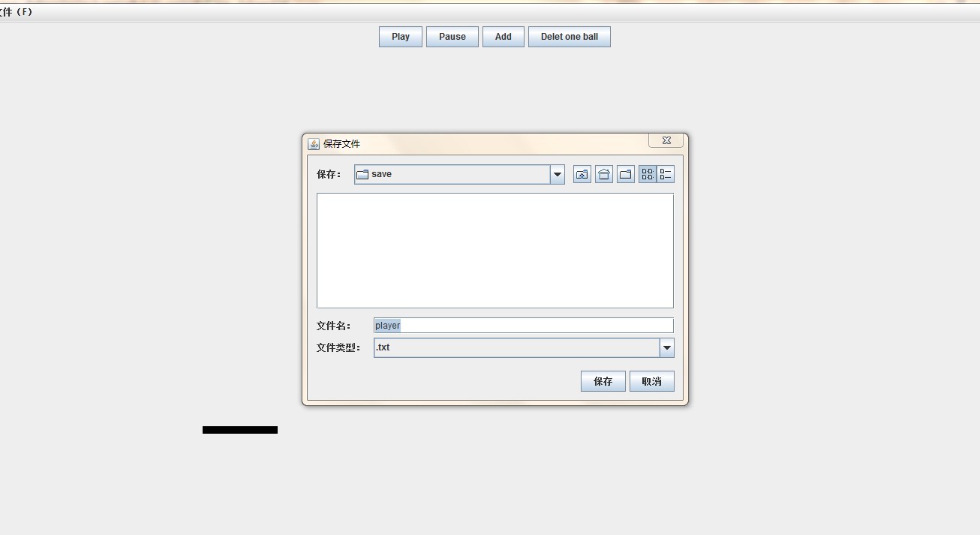Switch save dialog to list view

click(648, 174)
